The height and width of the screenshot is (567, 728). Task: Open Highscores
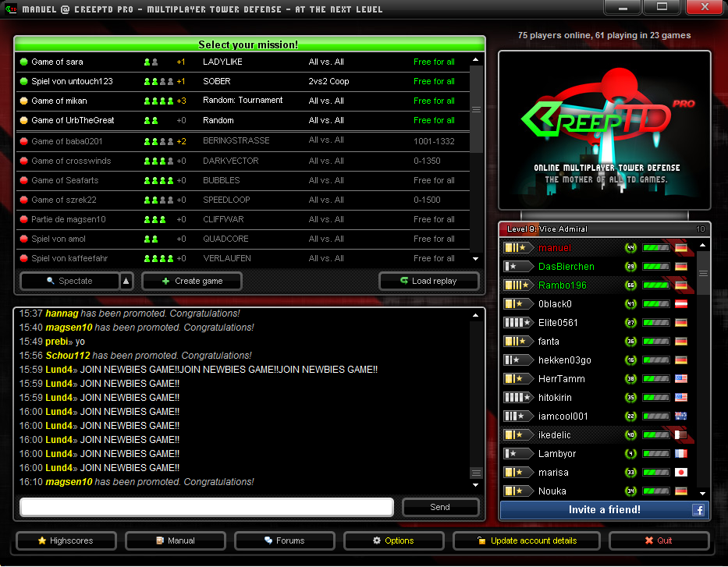tap(66, 540)
